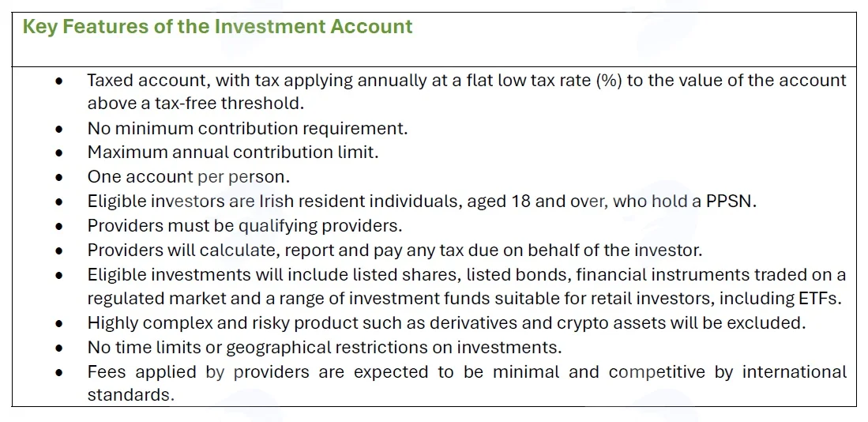Click the bullet beside 'One account per person'
Image resolution: width=868 pixels, height=422 pixels.
pyautogui.click(x=59, y=178)
